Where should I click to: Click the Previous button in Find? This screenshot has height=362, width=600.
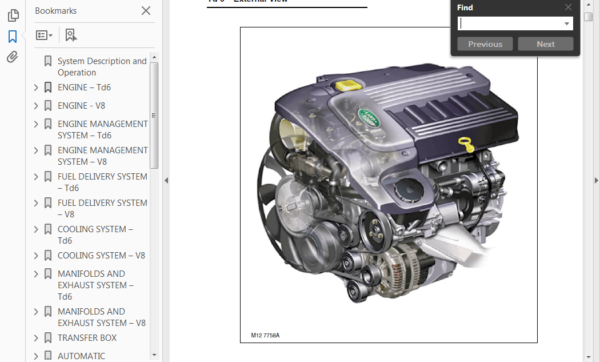(485, 44)
